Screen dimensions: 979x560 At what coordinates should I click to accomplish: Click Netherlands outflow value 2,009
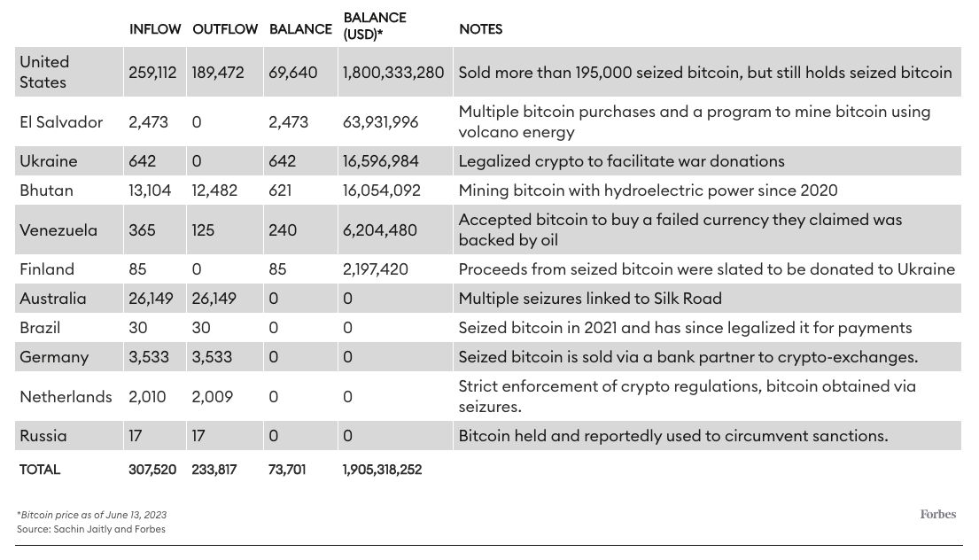pos(213,396)
